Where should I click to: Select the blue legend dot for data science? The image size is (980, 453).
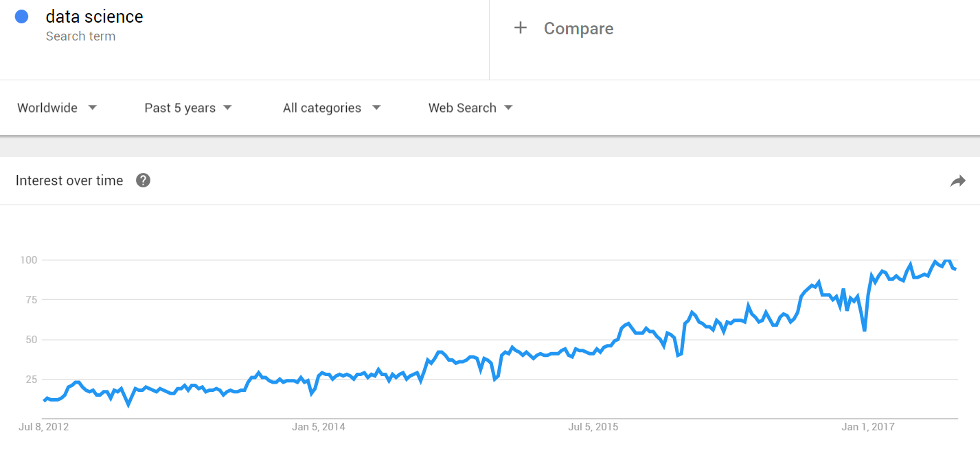click(21, 15)
